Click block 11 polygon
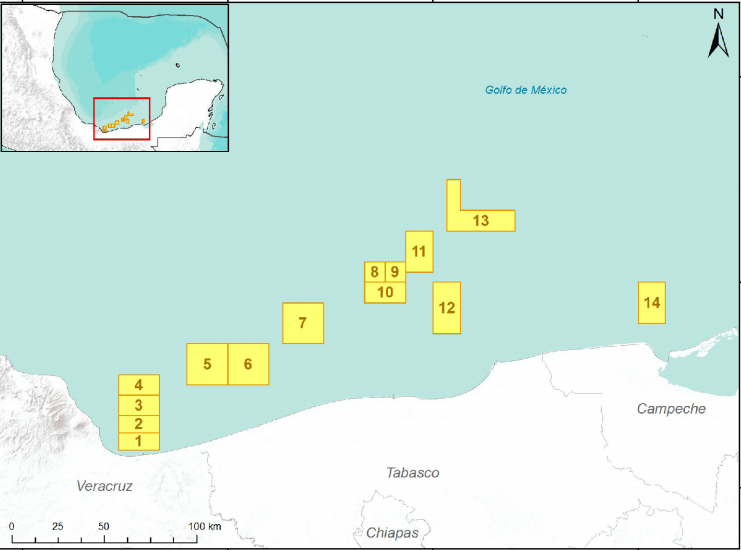The image size is (741, 550). [x=419, y=251]
